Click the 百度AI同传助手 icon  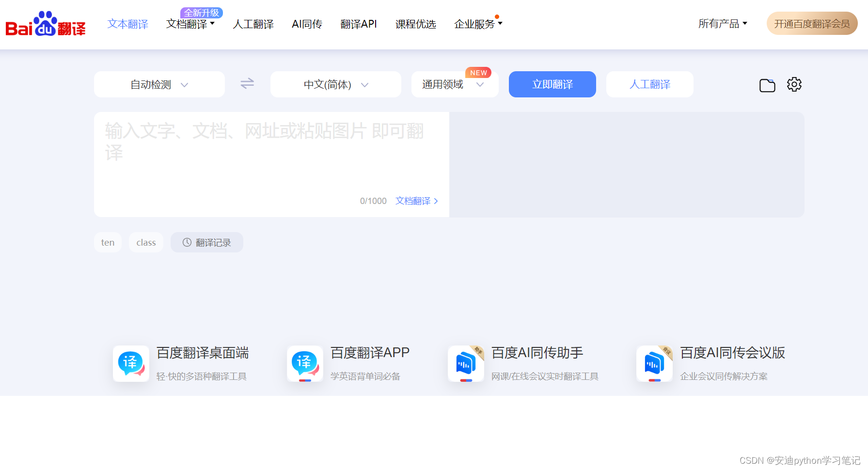(x=466, y=363)
